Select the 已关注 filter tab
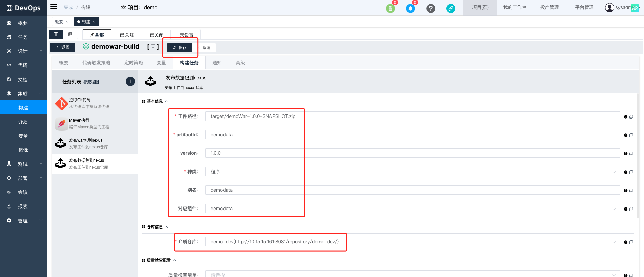The width and height of the screenshot is (644, 277). tap(127, 35)
